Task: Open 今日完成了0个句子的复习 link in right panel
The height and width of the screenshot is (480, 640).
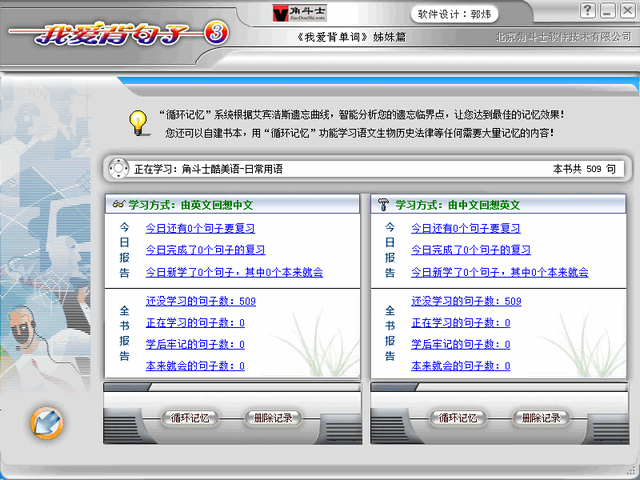Action: click(471, 250)
